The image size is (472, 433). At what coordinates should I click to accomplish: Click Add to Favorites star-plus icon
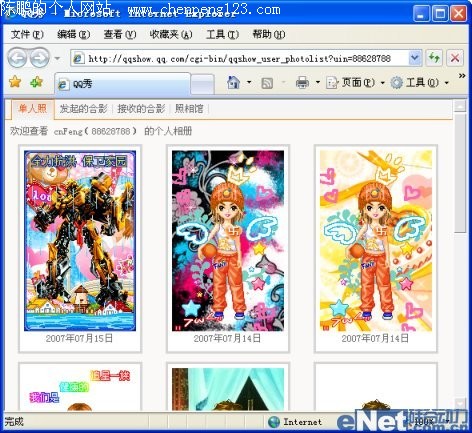click(x=36, y=82)
